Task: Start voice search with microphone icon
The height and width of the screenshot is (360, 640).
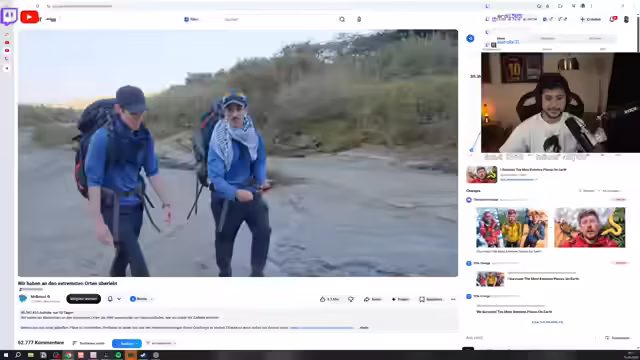Action: click(x=359, y=19)
